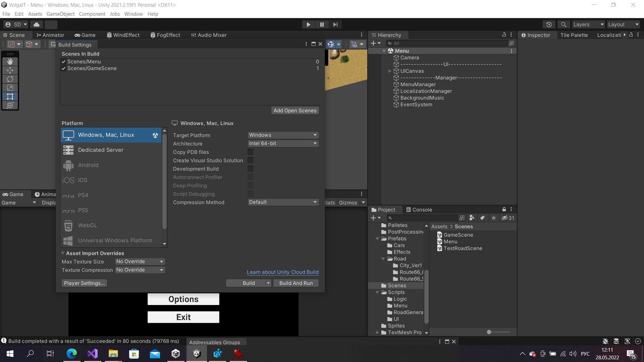Image resolution: width=644 pixels, height=362 pixels.
Task: Select the Rect transform tool
Action: (10, 97)
